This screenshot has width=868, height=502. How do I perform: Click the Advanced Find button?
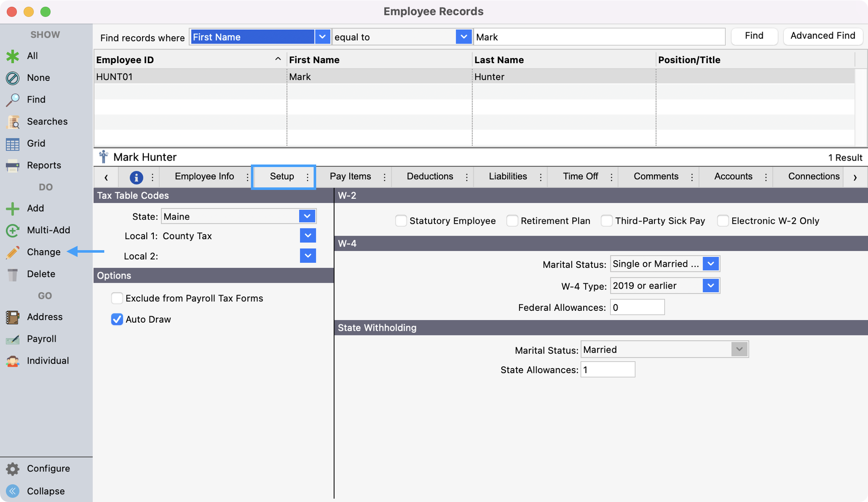[822, 36]
